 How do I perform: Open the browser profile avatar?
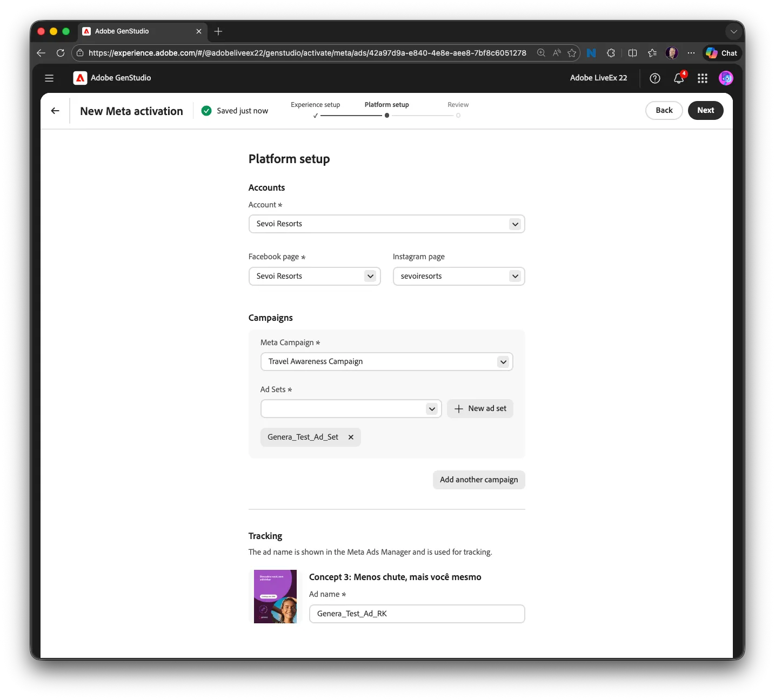(672, 53)
